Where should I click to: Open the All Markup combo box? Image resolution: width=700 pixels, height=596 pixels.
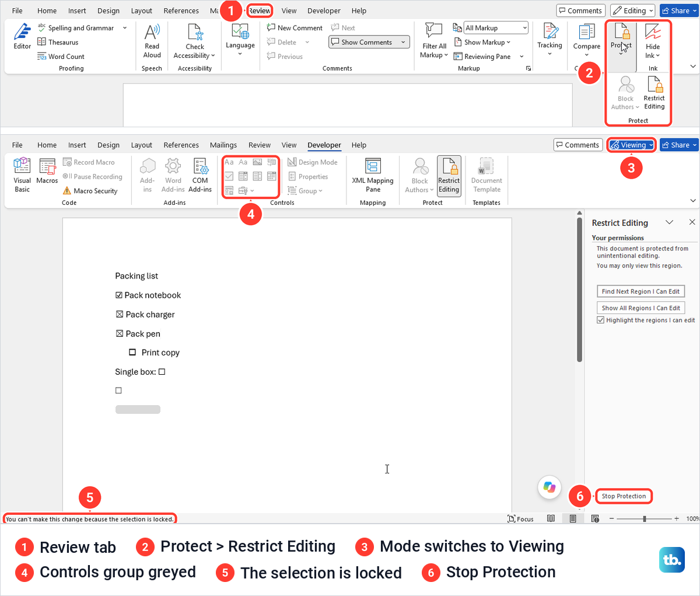[x=496, y=27]
